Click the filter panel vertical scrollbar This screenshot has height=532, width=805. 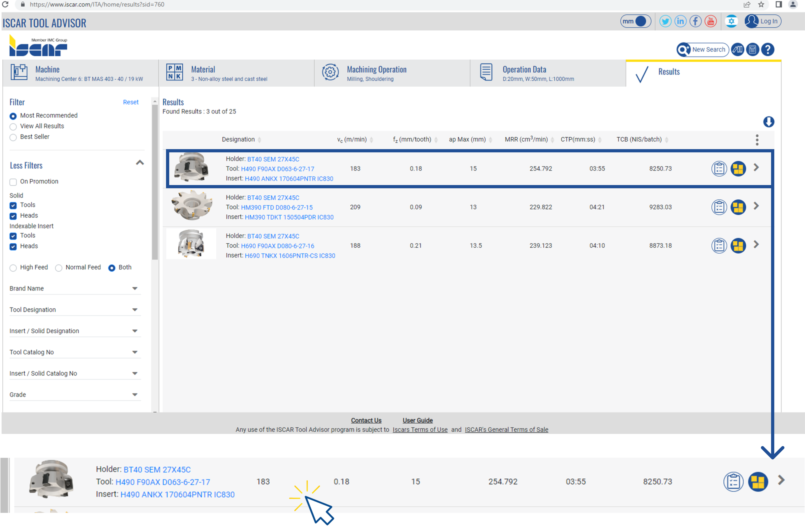point(155,182)
